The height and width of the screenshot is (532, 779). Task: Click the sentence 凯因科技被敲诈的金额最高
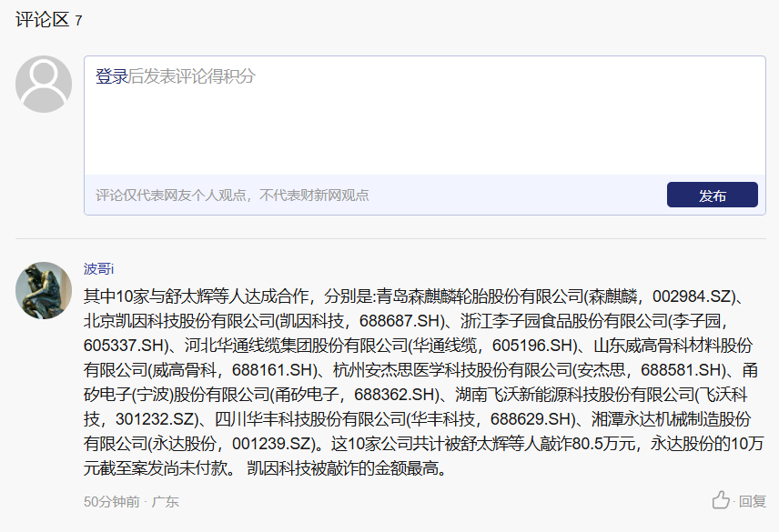(347, 469)
